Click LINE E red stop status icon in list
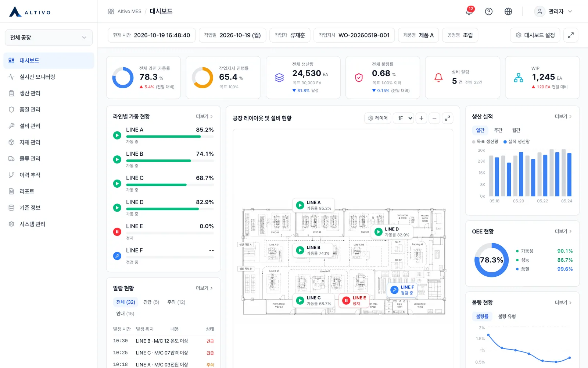The image size is (588, 368). pyautogui.click(x=117, y=232)
